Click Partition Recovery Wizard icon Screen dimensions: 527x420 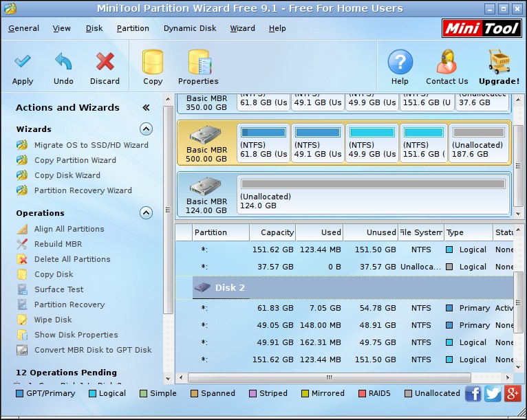click(22, 190)
